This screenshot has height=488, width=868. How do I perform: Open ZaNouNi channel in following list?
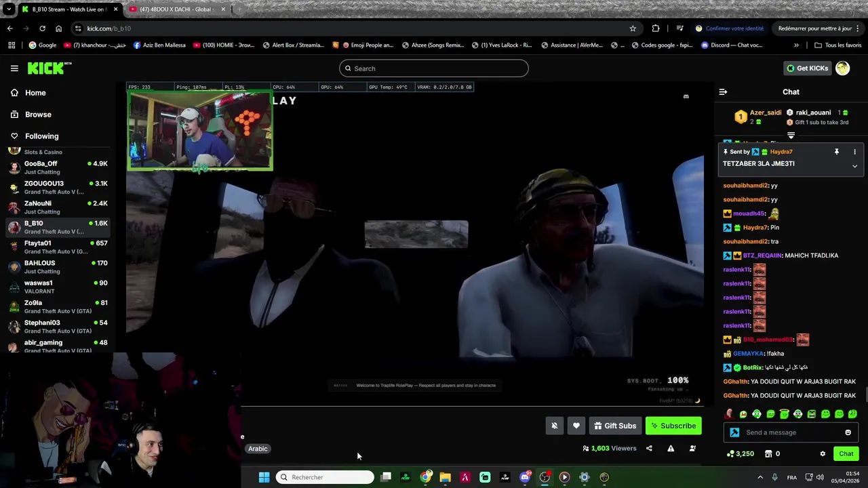coord(58,207)
